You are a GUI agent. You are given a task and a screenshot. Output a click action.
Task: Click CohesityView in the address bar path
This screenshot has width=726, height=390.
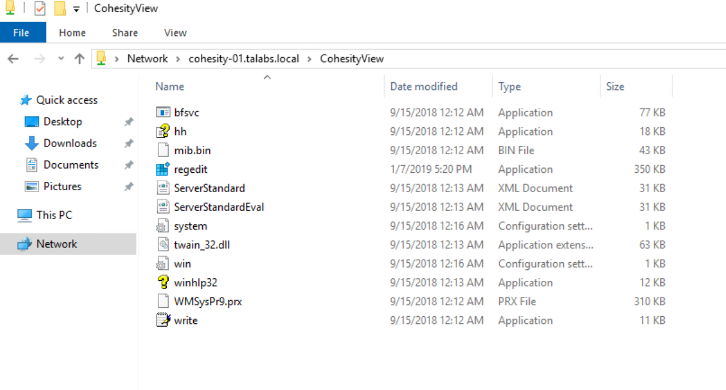(352, 59)
